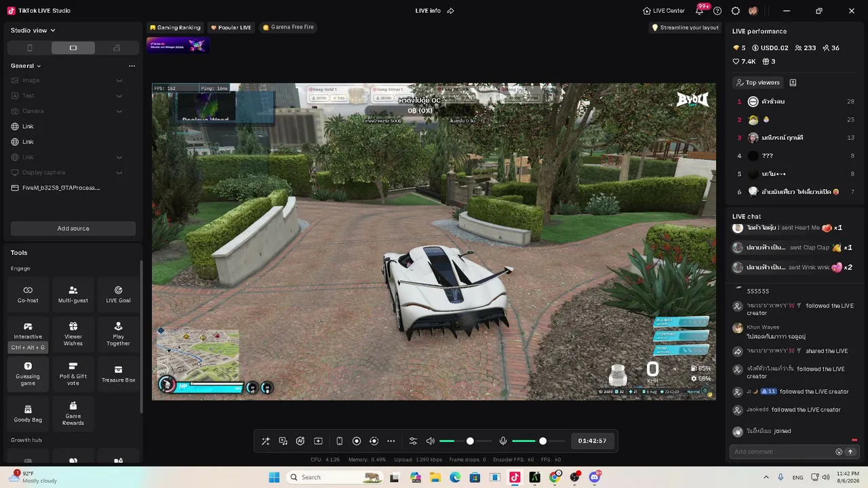Switch to landscape layout
The width and height of the screenshot is (868, 488).
pos(73,48)
